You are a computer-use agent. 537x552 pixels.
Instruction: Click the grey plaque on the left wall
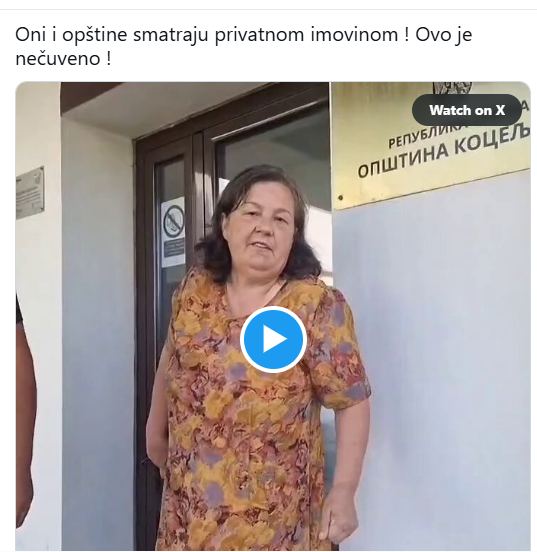(x=30, y=193)
